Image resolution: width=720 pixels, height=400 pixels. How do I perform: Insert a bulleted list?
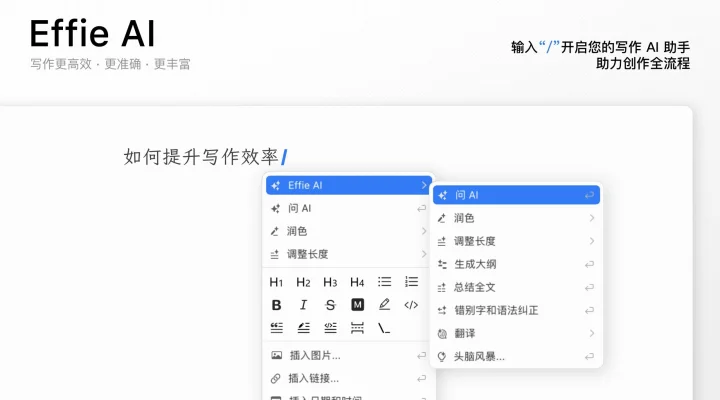tap(384, 282)
